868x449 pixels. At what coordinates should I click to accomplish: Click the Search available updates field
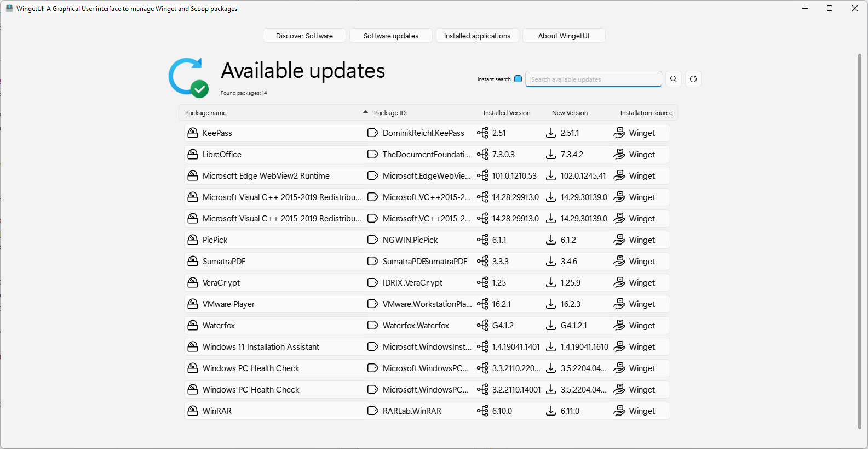[x=594, y=79]
